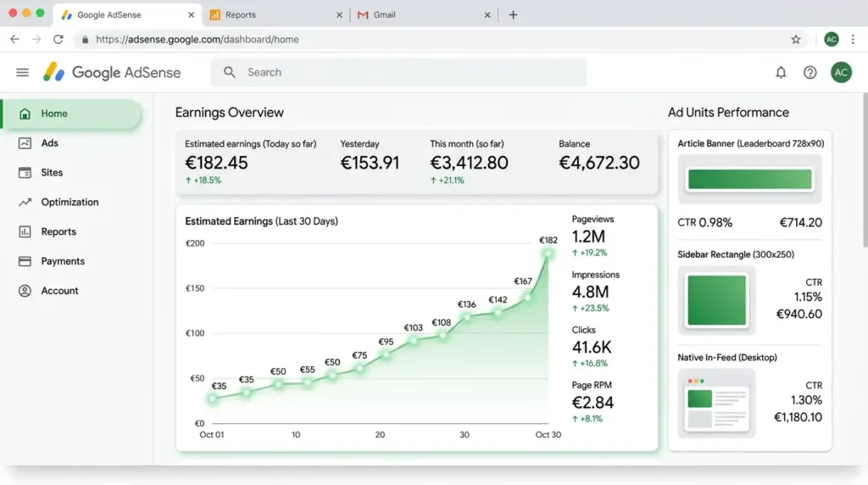Open the AC account avatar in AdSense header

pyautogui.click(x=841, y=73)
